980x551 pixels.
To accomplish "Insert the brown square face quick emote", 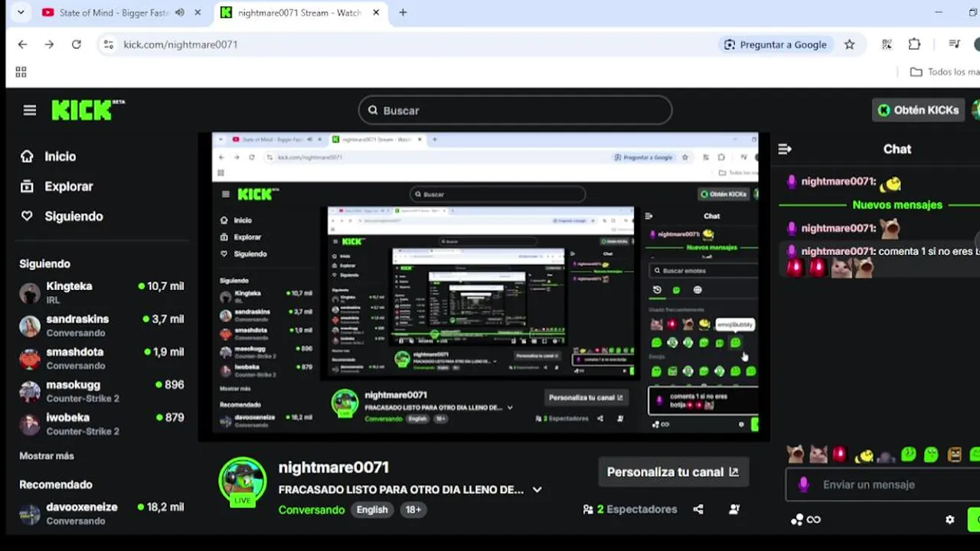I will (955, 455).
